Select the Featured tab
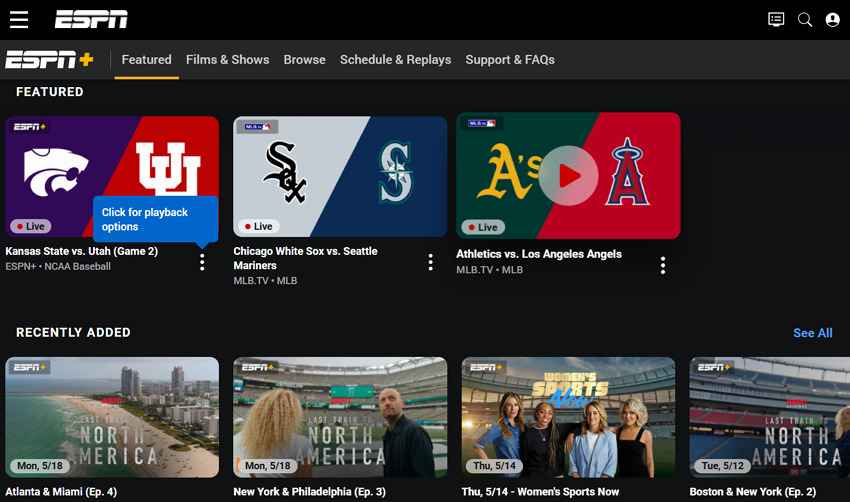Screen dimensions: 850x502 (146, 60)
